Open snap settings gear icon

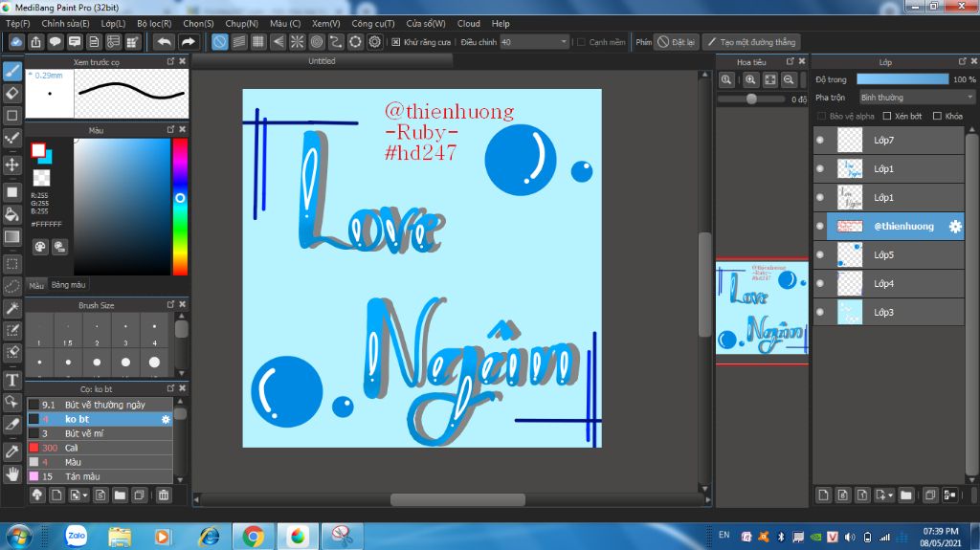[374, 42]
